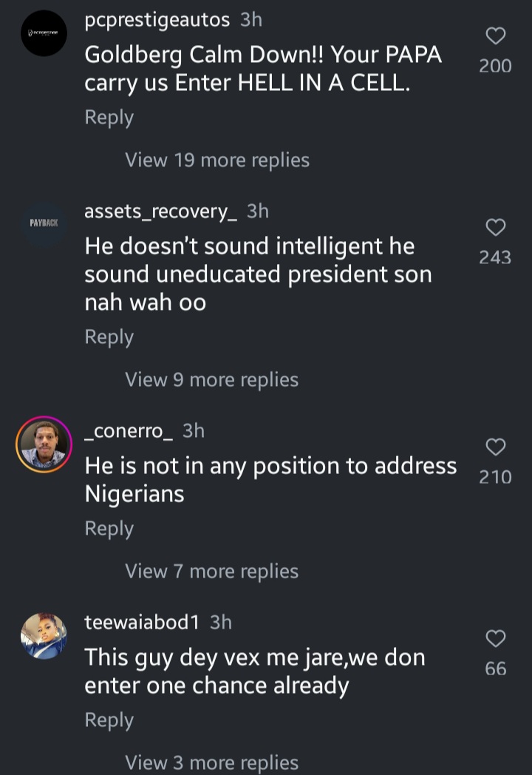This screenshot has height=775, width=532.
Task: Go to _conerro_ username link
Action: coord(129,430)
